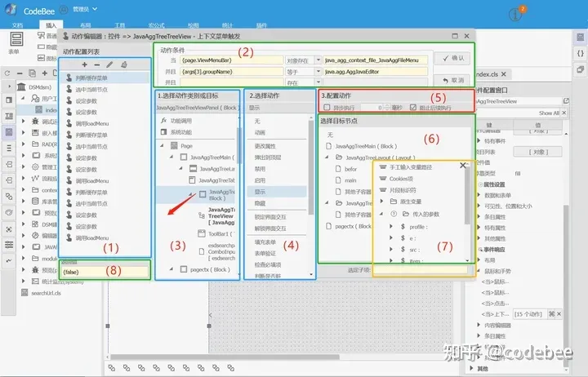Switch to the 统计 ribbon tab
This screenshot has height=377, width=588.
coord(227,25)
